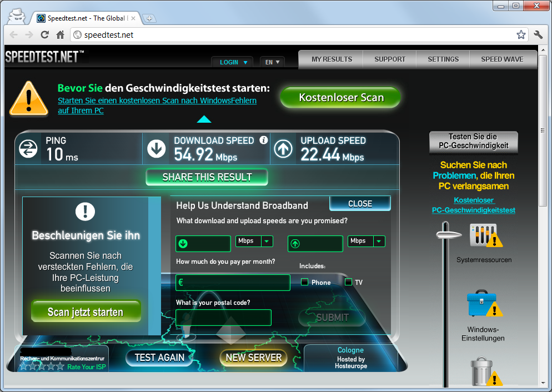Open MY RESULTS tab

332,59
